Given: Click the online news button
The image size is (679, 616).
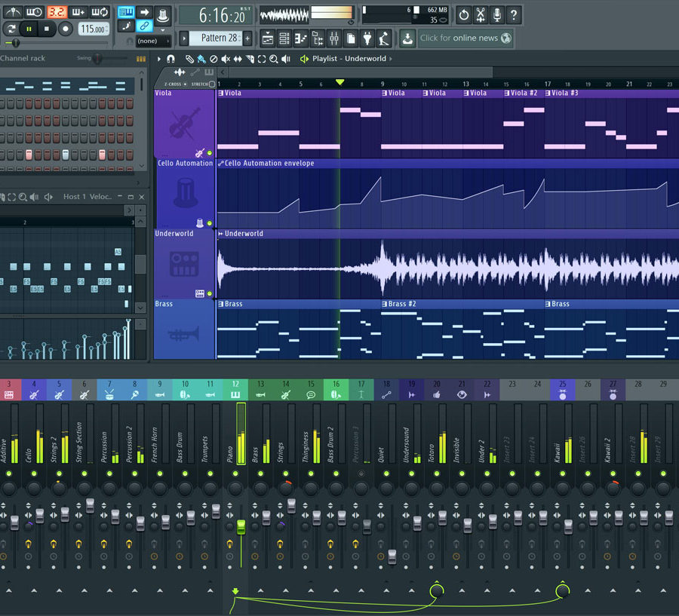Looking at the screenshot, I should tap(465, 38).
